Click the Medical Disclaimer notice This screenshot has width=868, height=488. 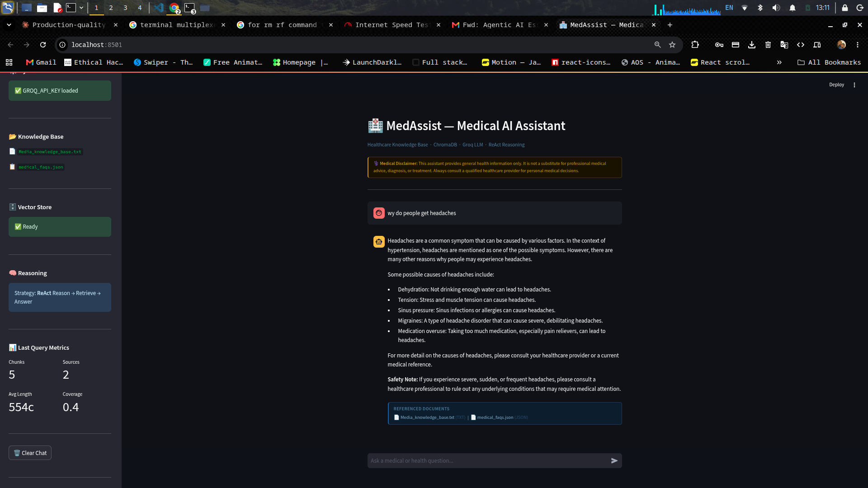(x=495, y=167)
